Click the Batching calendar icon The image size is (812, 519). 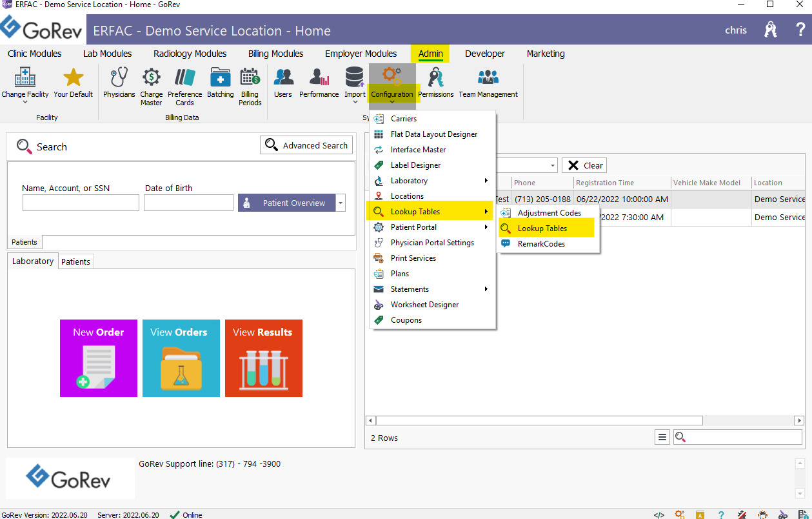[220, 81]
